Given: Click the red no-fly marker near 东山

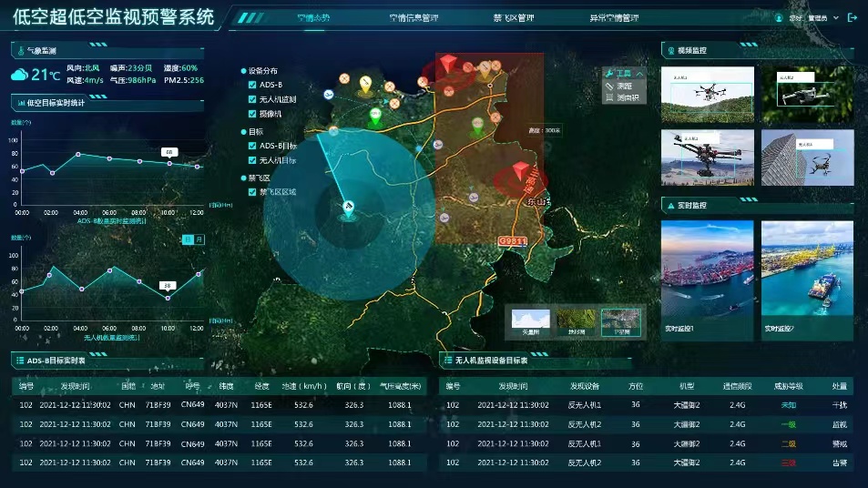Looking at the screenshot, I should click(521, 171).
